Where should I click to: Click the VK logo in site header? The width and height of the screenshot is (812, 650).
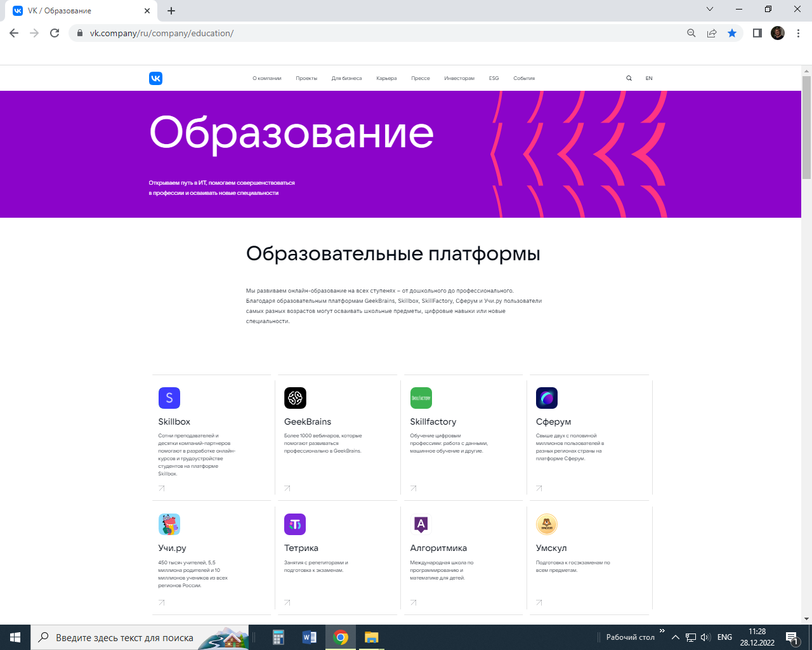click(x=155, y=78)
